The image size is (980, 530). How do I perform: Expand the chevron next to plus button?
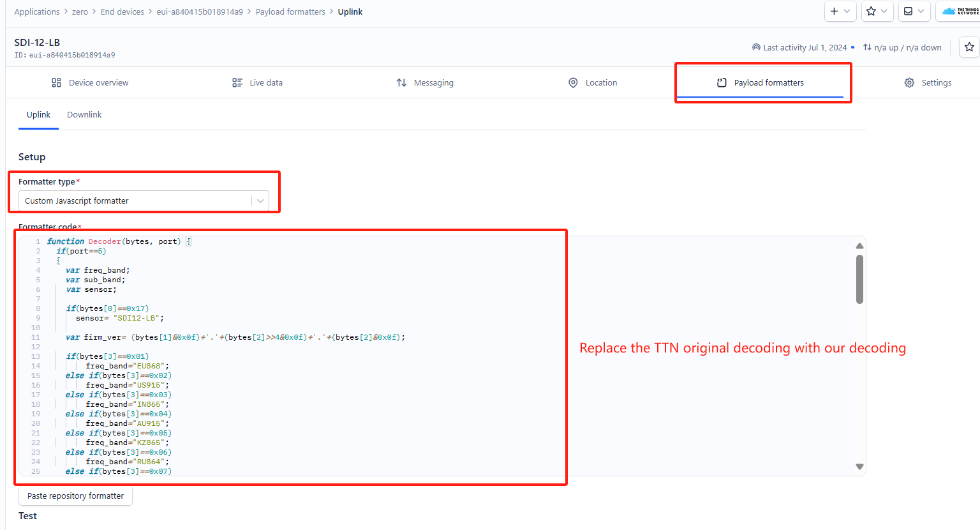pyautogui.click(x=847, y=11)
